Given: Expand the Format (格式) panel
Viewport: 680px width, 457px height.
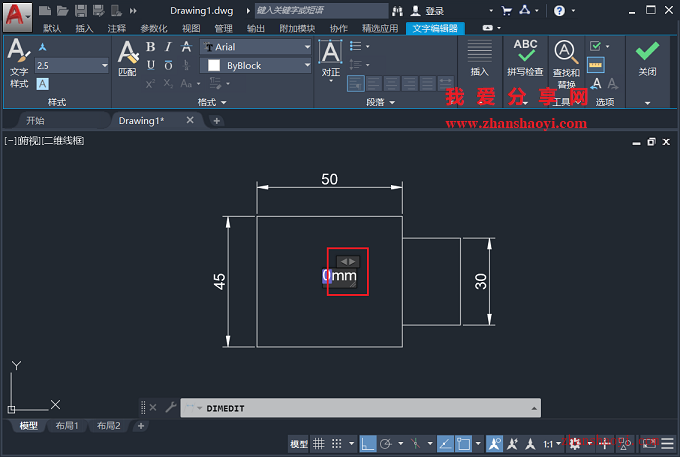Looking at the screenshot, I should [212, 102].
